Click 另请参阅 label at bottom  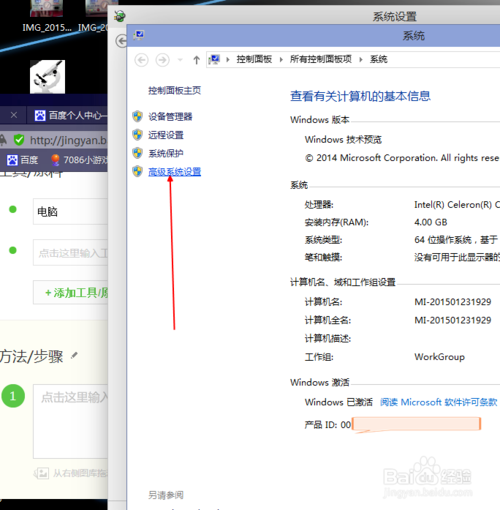click(x=166, y=495)
